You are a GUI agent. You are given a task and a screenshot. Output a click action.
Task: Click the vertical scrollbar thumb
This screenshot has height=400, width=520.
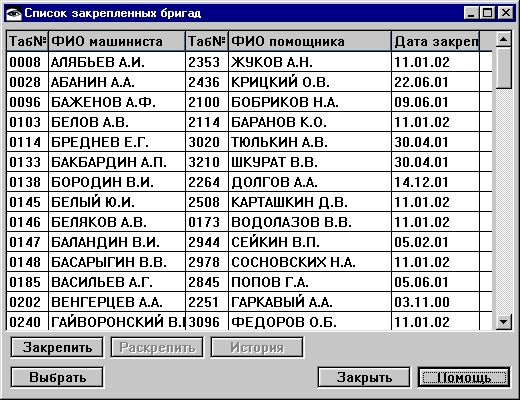pos(503,68)
